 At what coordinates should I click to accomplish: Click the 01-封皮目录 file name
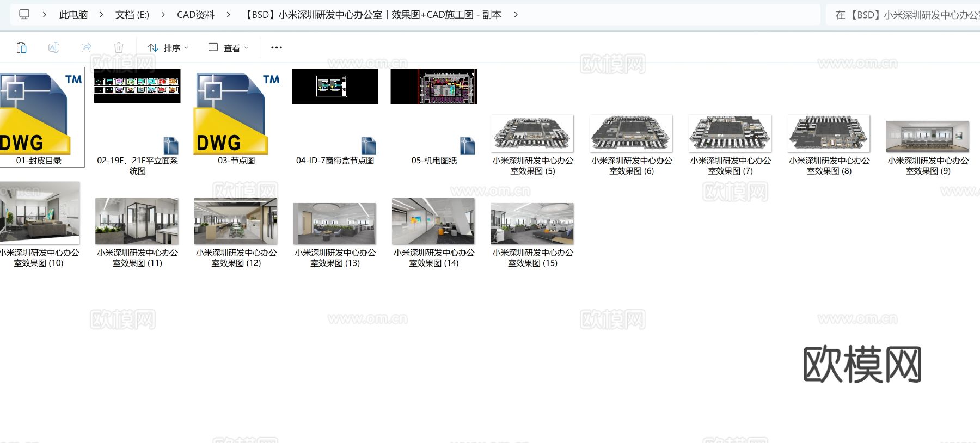coord(39,161)
